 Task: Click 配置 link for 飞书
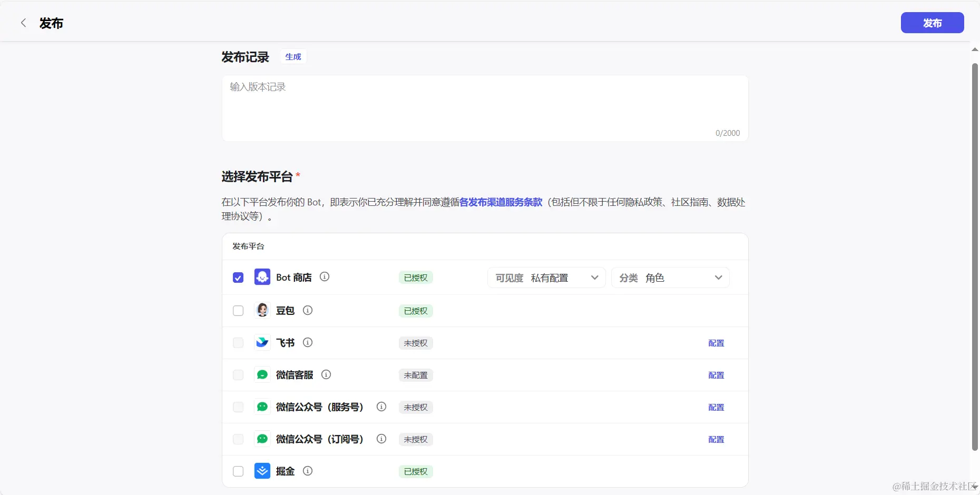716,343
